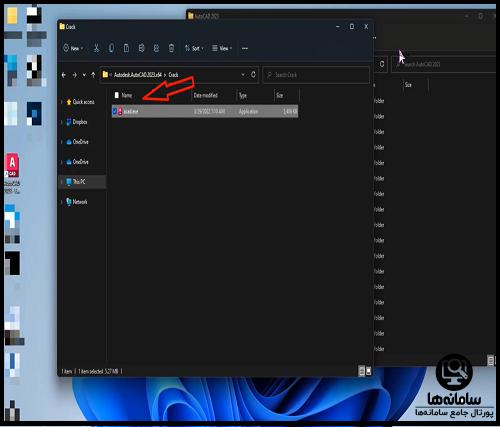The height and width of the screenshot is (427, 500).
Task: Click the Dropbox icon in the navigation pane
Action: point(69,122)
